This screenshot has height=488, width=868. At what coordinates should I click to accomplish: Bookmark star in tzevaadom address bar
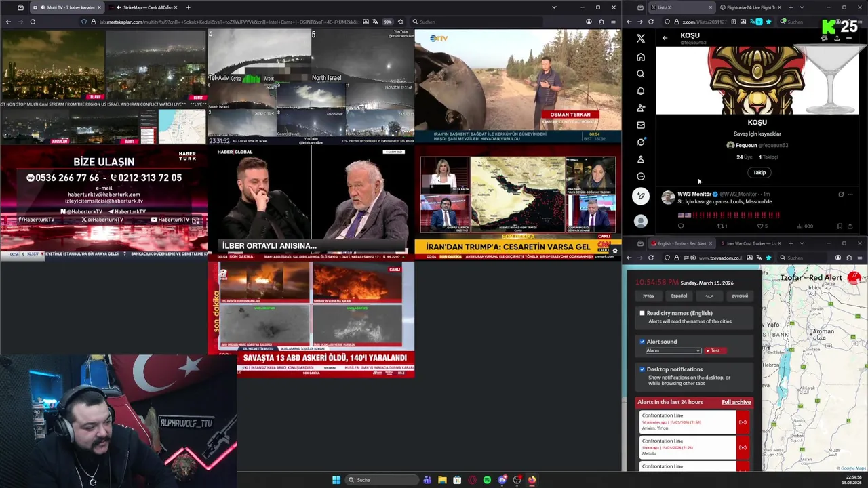coord(768,258)
